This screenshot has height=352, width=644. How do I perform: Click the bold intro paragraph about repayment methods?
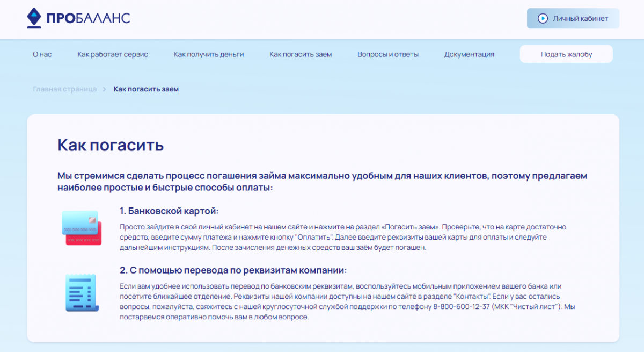coord(322,182)
